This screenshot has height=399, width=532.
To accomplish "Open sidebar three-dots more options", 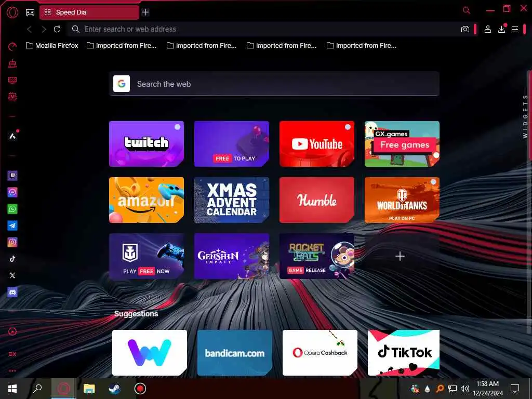I will (x=12, y=371).
